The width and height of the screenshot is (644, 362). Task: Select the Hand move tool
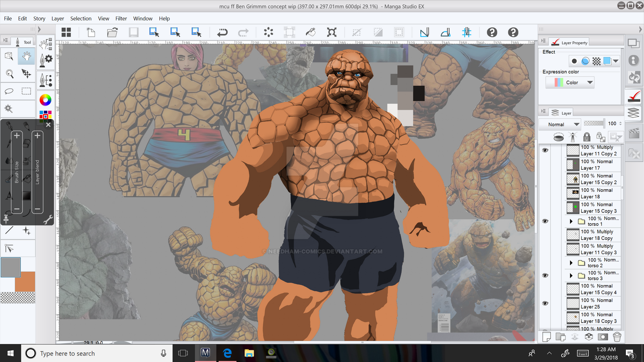pyautogui.click(x=27, y=56)
